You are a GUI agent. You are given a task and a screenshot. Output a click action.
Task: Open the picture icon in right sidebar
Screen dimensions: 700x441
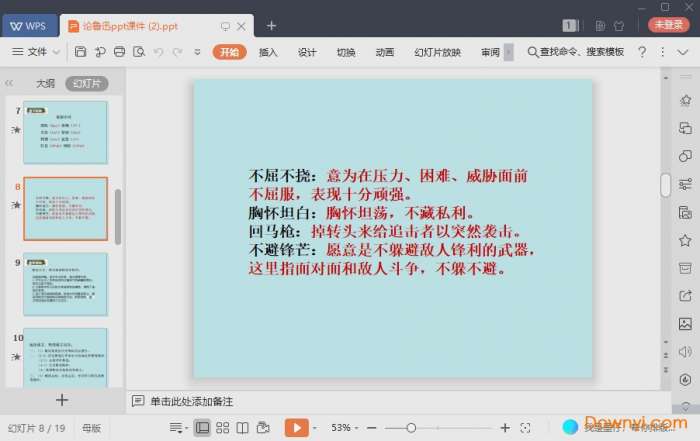click(x=685, y=324)
